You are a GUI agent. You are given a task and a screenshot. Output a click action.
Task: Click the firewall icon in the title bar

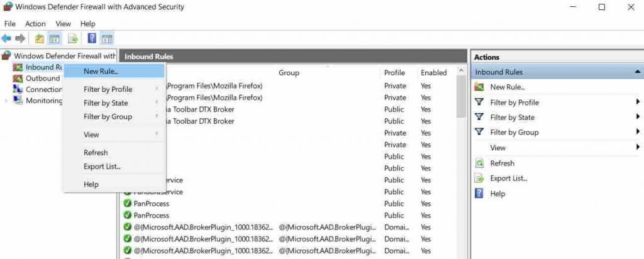(7, 6)
